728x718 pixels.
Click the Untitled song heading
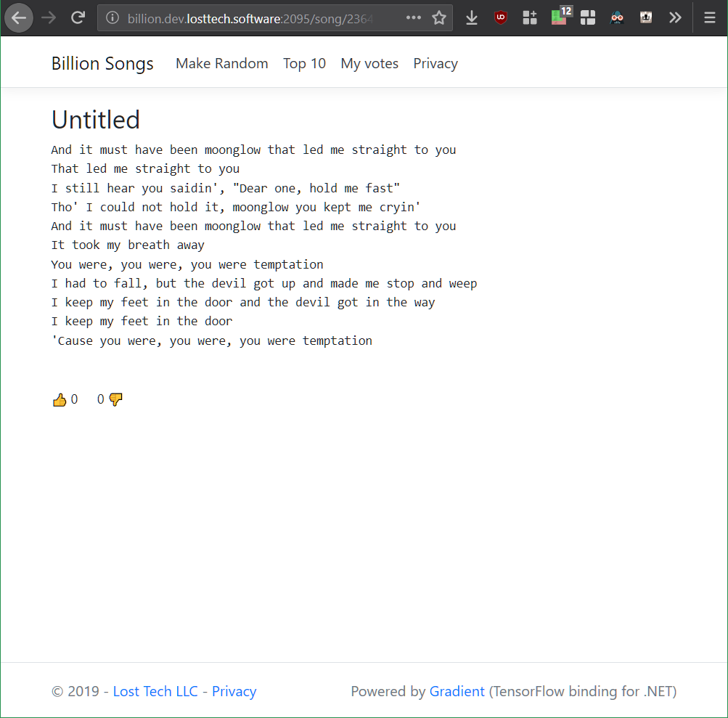pyautogui.click(x=96, y=119)
